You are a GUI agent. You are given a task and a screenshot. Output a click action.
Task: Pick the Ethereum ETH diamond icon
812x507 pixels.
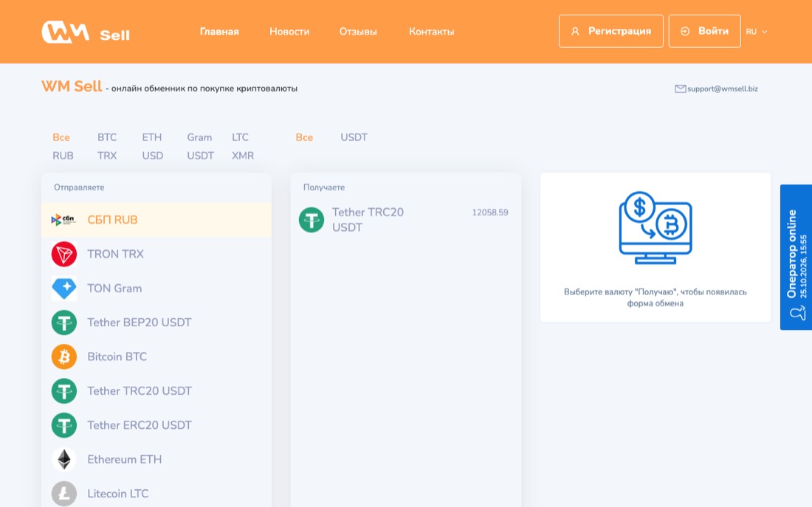64,459
